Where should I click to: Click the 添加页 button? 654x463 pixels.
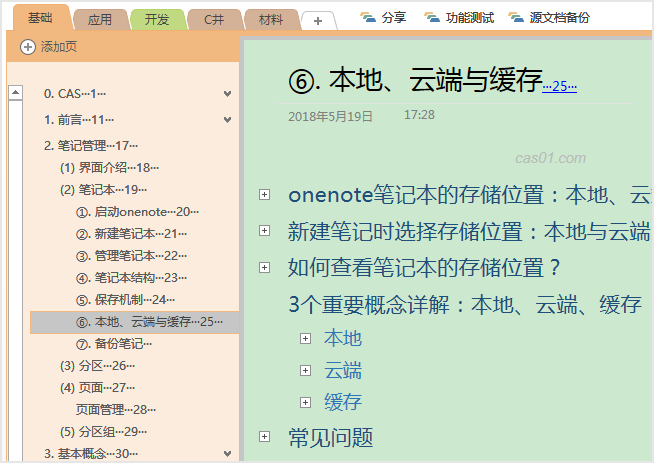point(49,47)
